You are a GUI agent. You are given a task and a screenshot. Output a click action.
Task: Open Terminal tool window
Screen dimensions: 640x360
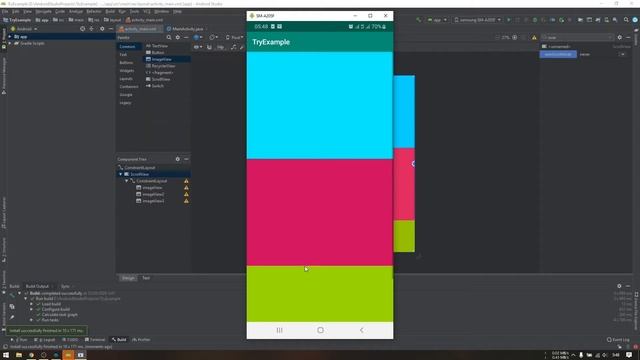(95, 340)
